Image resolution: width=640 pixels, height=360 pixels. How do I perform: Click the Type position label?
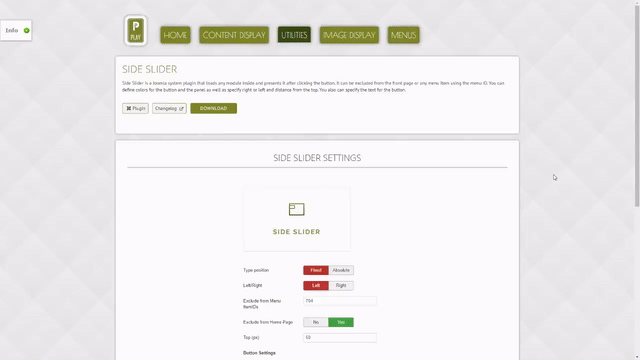click(256, 270)
